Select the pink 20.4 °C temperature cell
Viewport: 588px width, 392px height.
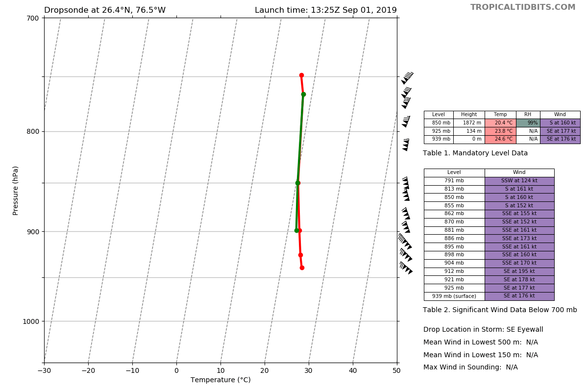(x=500, y=123)
